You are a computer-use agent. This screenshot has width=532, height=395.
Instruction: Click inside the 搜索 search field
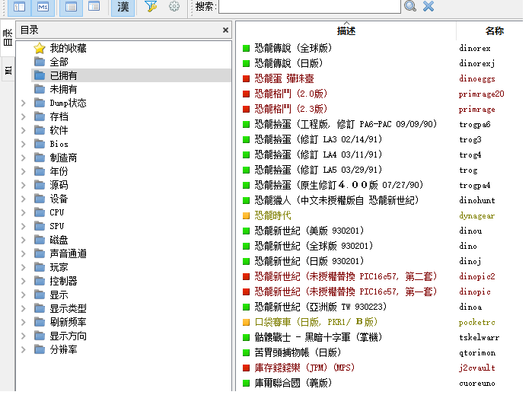[308, 6]
